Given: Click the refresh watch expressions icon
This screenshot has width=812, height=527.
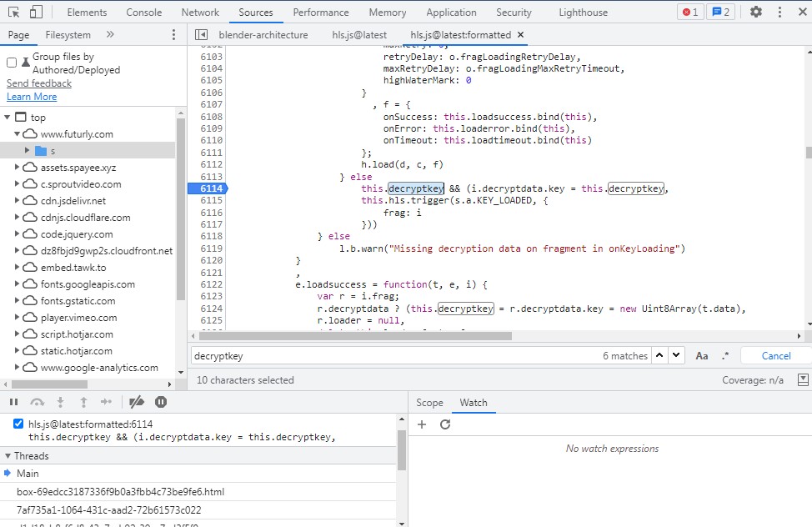Looking at the screenshot, I should click(445, 424).
